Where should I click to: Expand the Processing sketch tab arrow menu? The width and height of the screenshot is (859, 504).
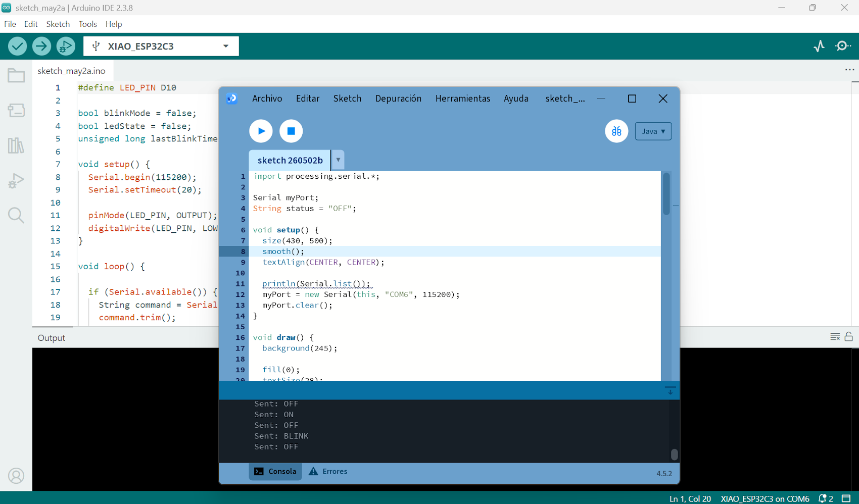tap(338, 160)
